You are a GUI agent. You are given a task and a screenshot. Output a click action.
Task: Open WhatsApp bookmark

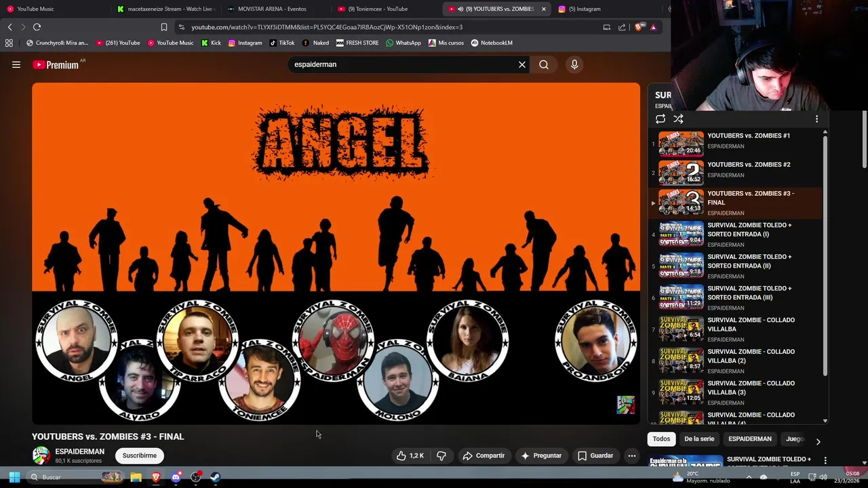[x=403, y=43]
